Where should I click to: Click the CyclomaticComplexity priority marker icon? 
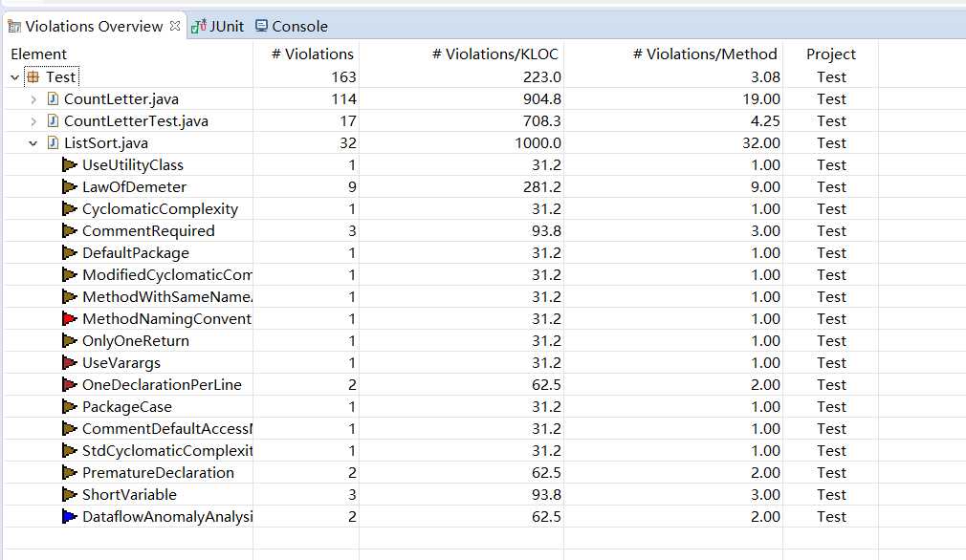(70, 209)
